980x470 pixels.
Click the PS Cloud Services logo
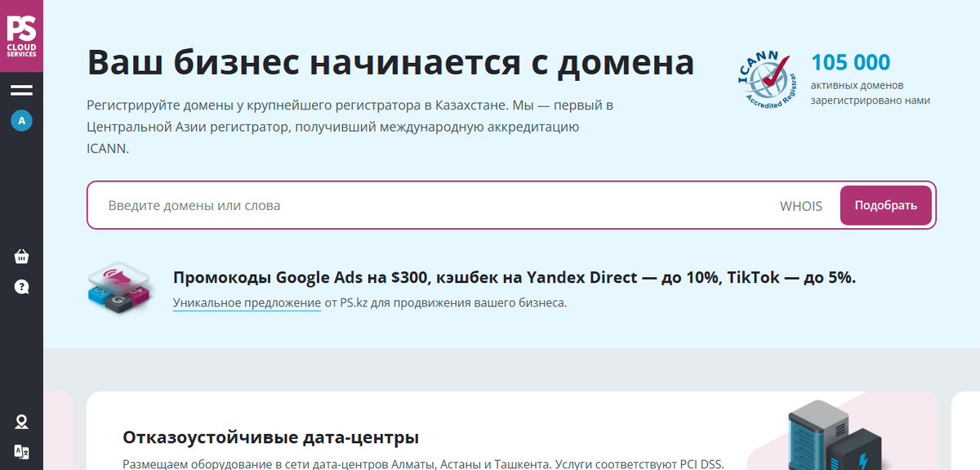coord(21,35)
